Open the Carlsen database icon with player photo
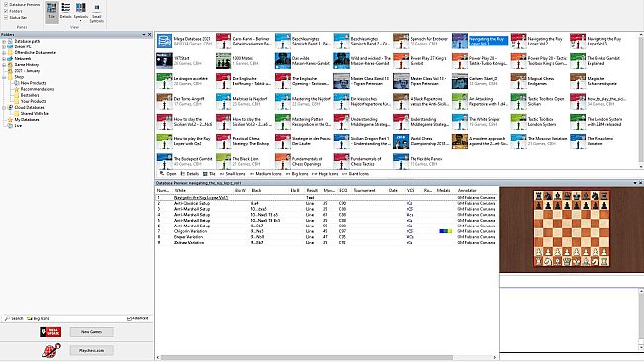Image resolution: width=644 pixels, height=362 pixels. pos(460,81)
